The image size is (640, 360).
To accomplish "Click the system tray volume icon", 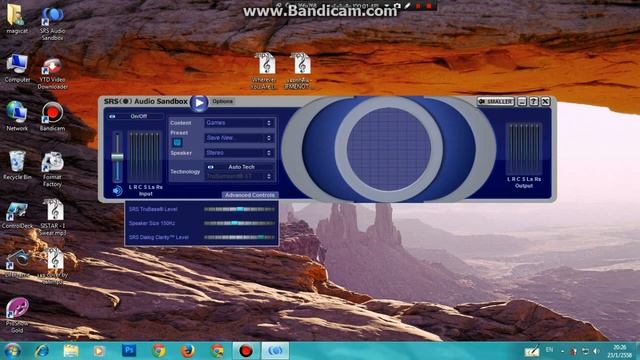I will pos(596,351).
